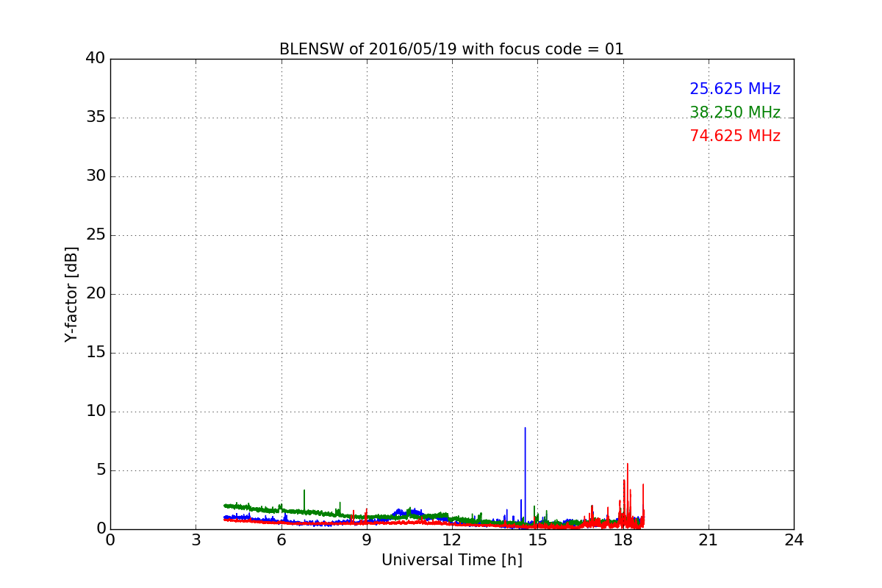
Task: Select the blue '25.625 MHz' legend label
Action: 735,89
